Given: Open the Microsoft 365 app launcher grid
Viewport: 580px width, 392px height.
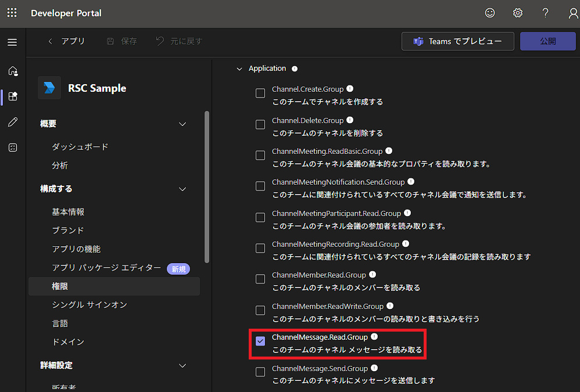Looking at the screenshot, I should point(12,13).
